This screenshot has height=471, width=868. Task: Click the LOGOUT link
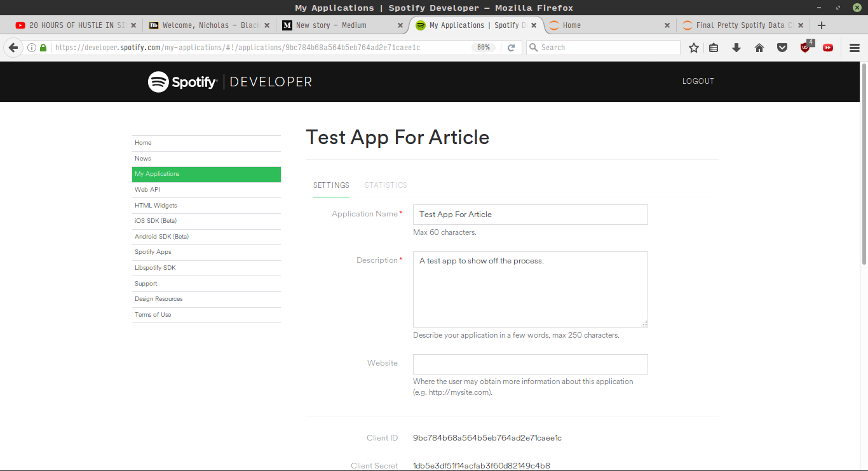[698, 81]
